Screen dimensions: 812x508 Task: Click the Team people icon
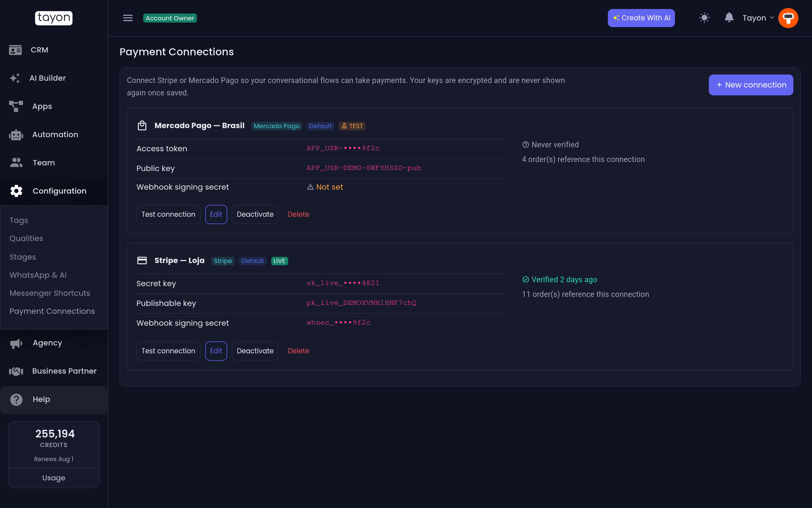pos(16,163)
